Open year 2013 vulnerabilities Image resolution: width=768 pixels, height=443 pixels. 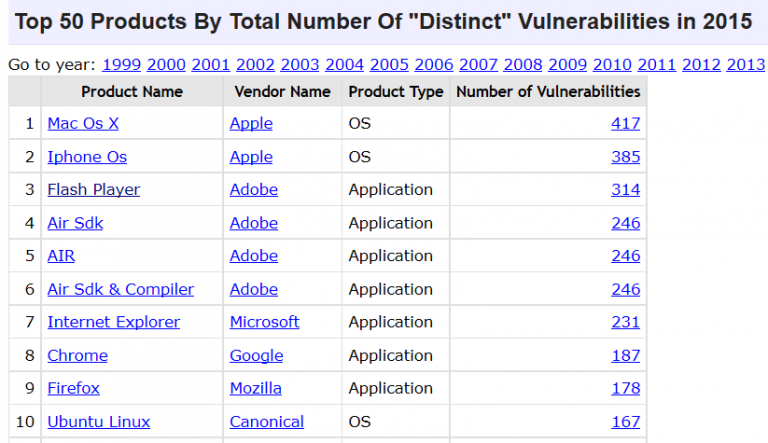[746, 65]
